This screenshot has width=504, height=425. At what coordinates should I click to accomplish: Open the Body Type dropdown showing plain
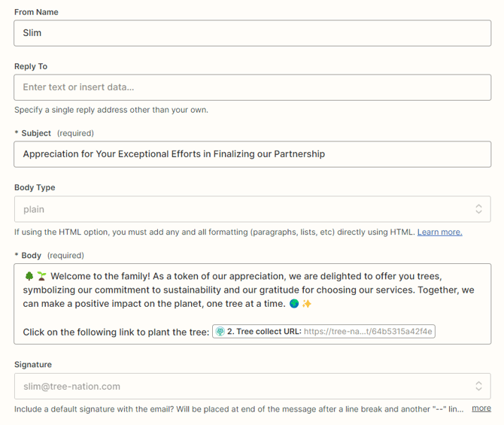[241, 209]
